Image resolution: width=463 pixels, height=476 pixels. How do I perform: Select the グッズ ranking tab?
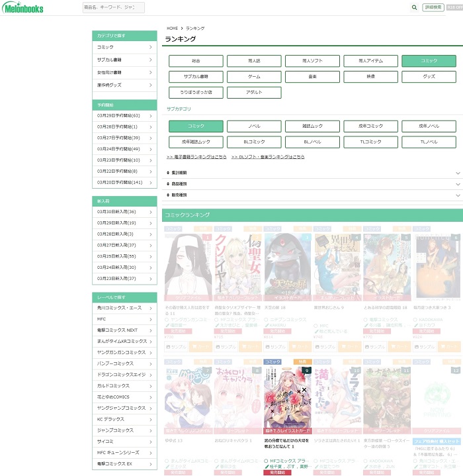(x=429, y=77)
